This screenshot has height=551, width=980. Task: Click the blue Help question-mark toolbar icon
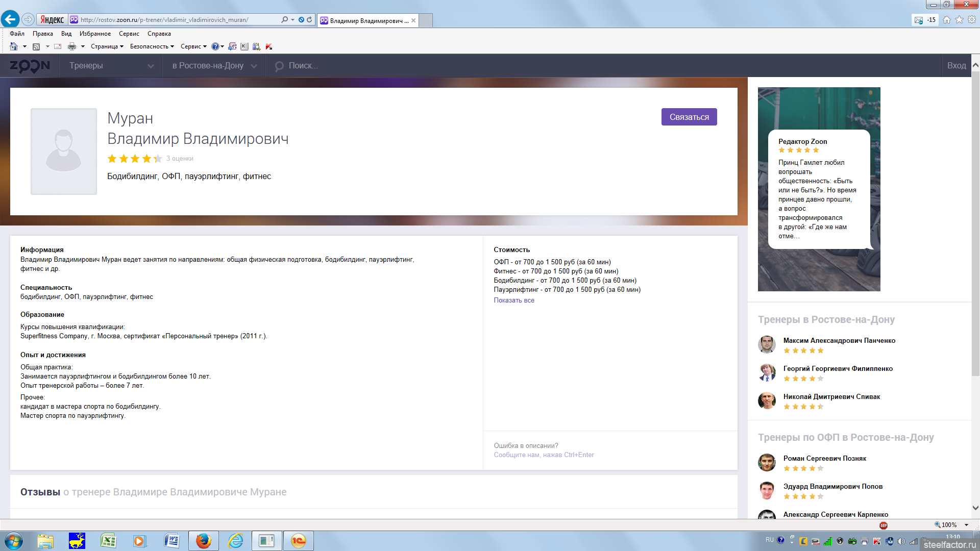(215, 46)
